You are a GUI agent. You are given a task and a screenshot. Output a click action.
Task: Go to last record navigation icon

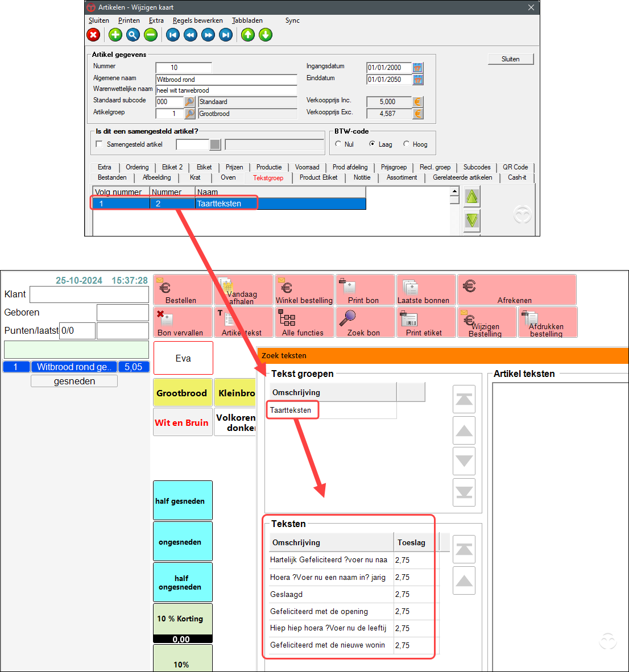point(226,35)
